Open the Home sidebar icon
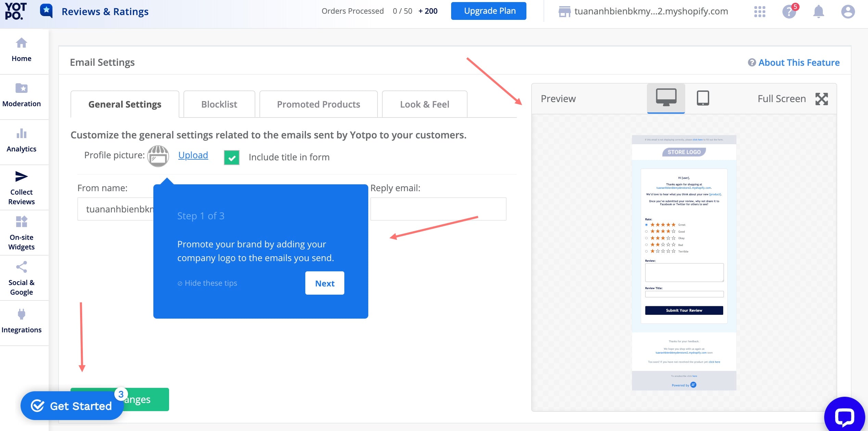This screenshot has width=868, height=431. point(21,43)
